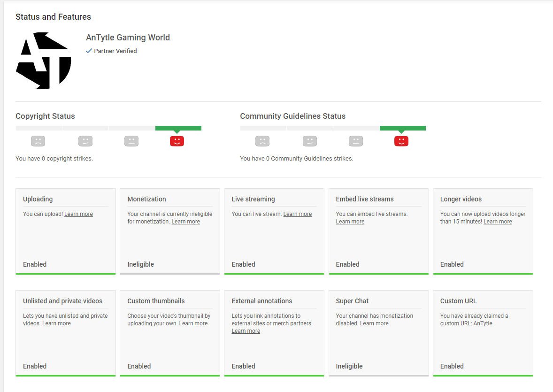Click Enabled status in Custom thumbnails card
This screenshot has height=392, width=553.
[x=139, y=366]
